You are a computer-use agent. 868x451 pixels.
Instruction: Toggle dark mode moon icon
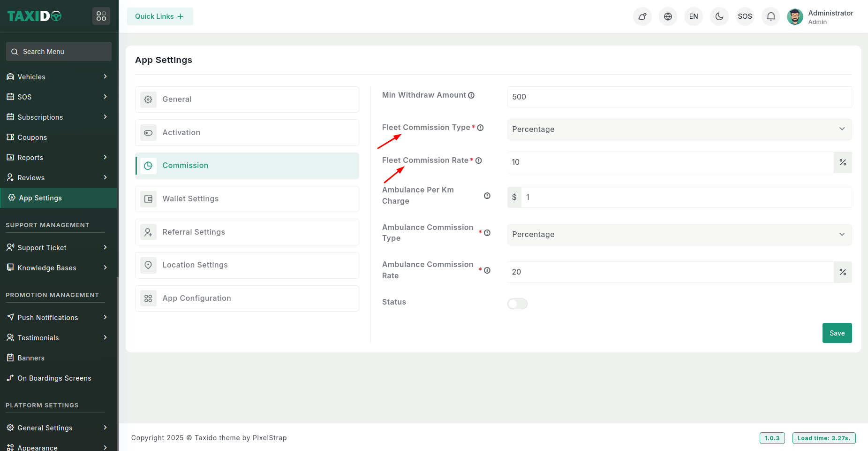click(719, 16)
